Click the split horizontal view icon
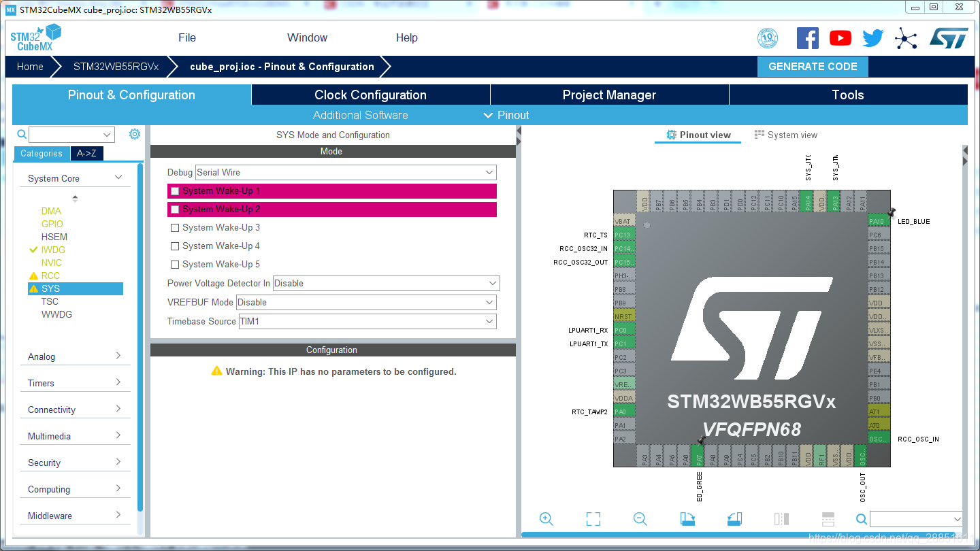Image resolution: width=980 pixels, height=551 pixels. tap(828, 519)
